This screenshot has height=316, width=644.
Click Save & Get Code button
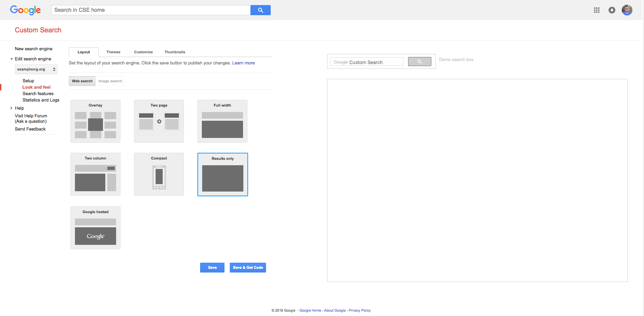point(248,267)
